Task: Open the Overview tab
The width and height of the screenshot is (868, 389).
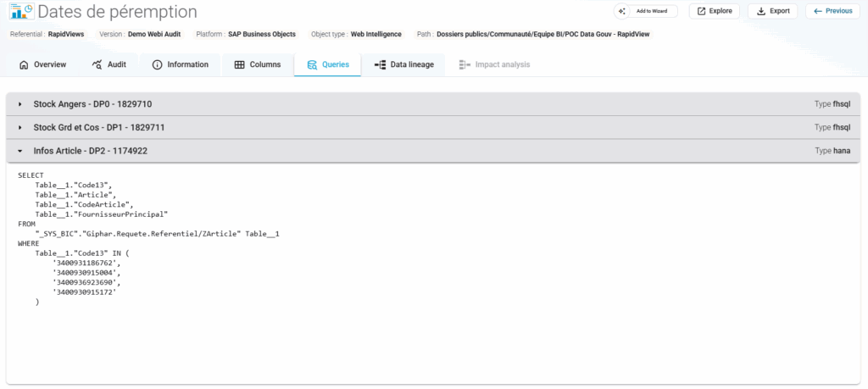Action: 43,64
